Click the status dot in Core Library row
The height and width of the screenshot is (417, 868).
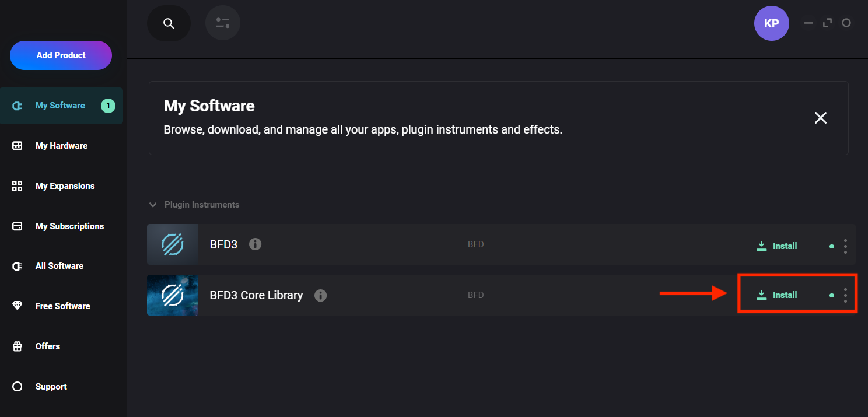tap(832, 295)
